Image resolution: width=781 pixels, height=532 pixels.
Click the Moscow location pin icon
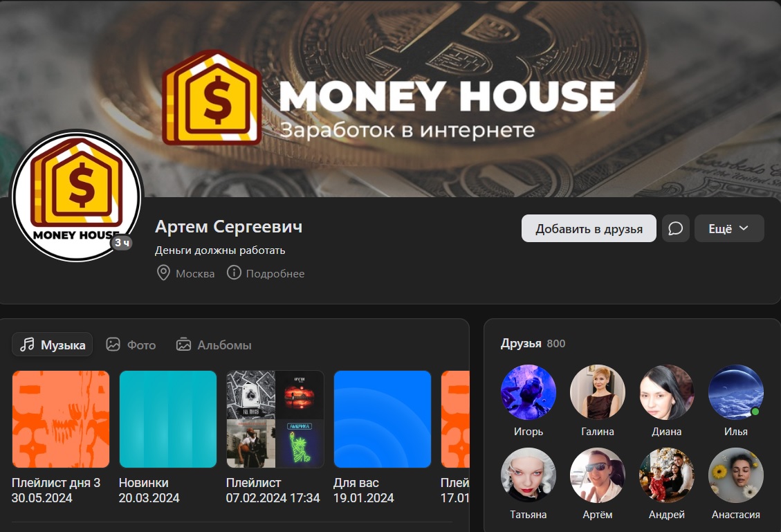tap(163, 273)
